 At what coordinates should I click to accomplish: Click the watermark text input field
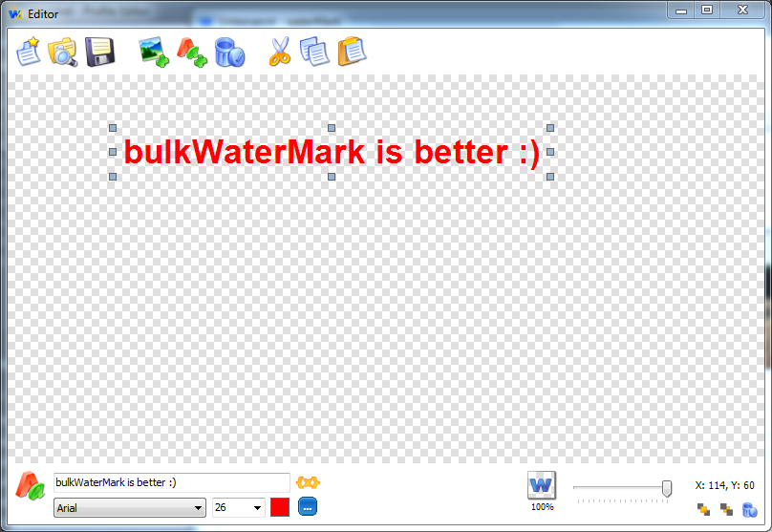click(171, 482)
